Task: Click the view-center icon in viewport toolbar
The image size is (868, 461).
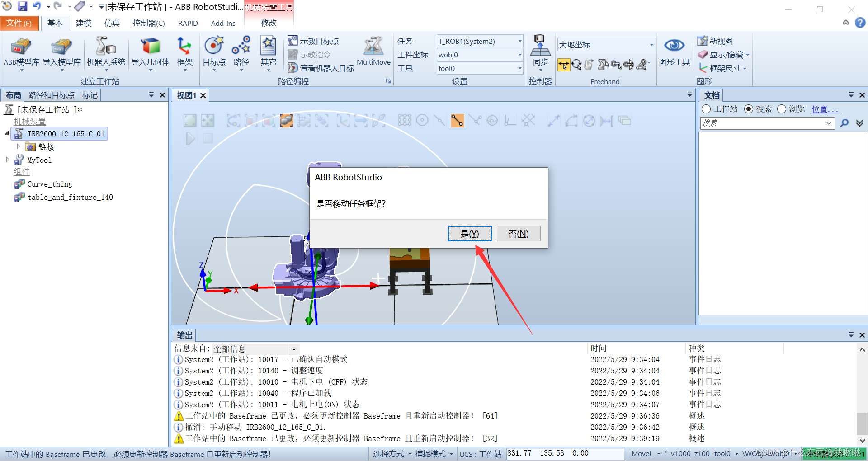Action: point(208,120)
